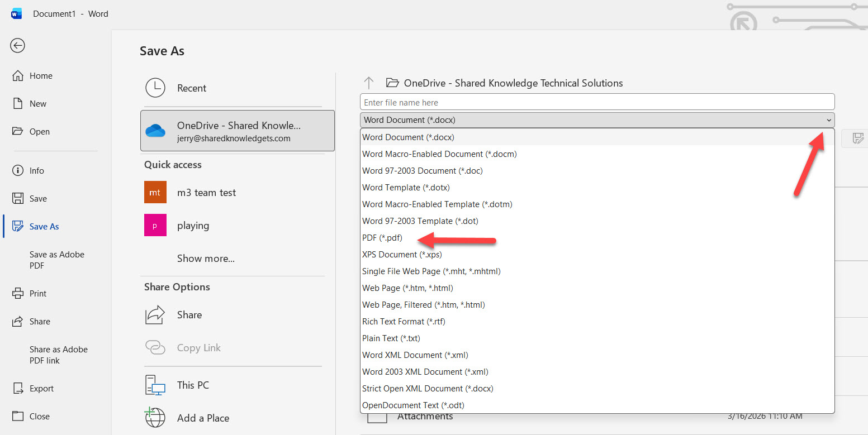Click the Word app icon in title bar

16,14
